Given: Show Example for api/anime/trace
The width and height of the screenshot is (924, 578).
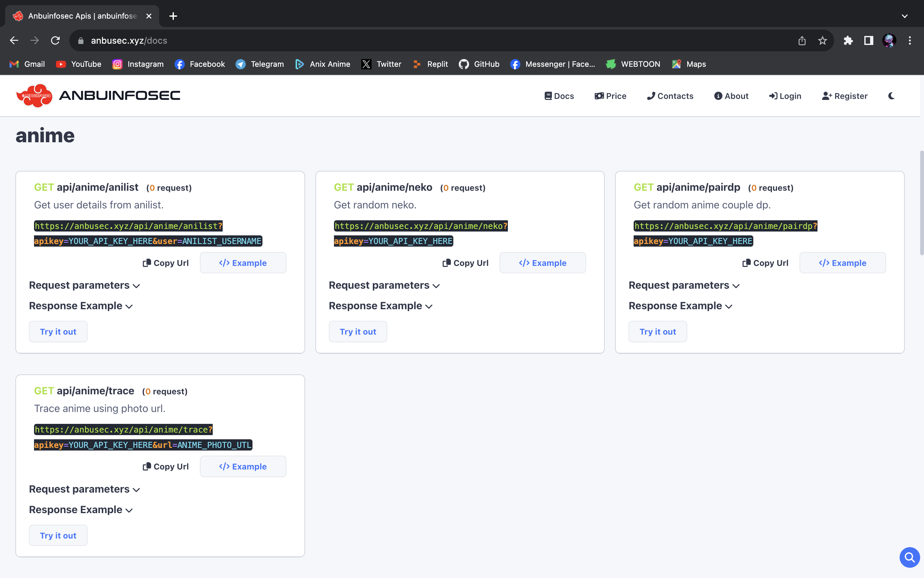Looking at the screenshot, I should pyautogui.click(x=243, y=466).
